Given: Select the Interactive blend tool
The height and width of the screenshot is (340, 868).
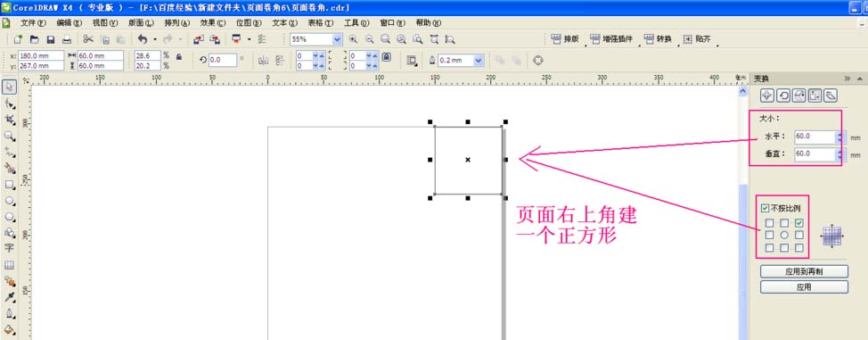Looking at the screenshot, I should click(10, 281).
